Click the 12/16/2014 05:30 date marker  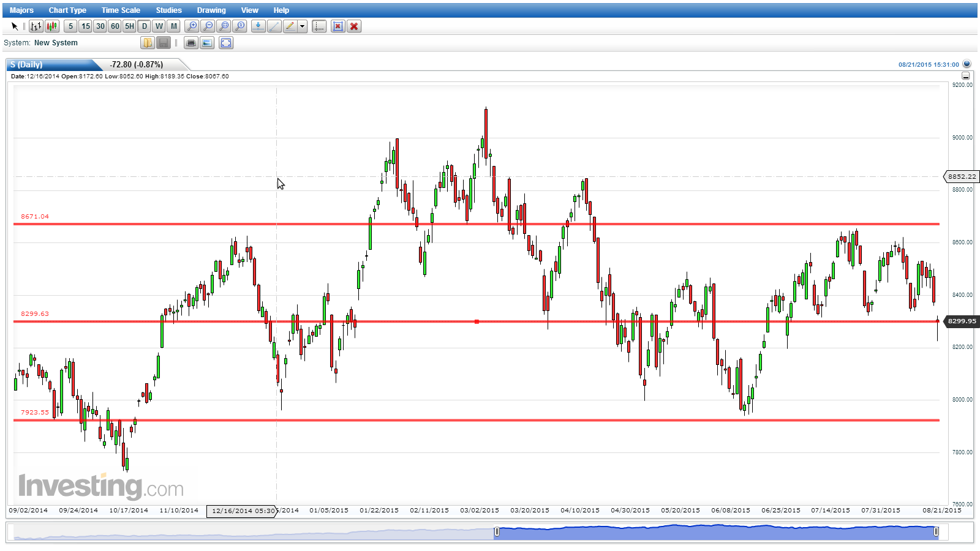tap(243, 511)
